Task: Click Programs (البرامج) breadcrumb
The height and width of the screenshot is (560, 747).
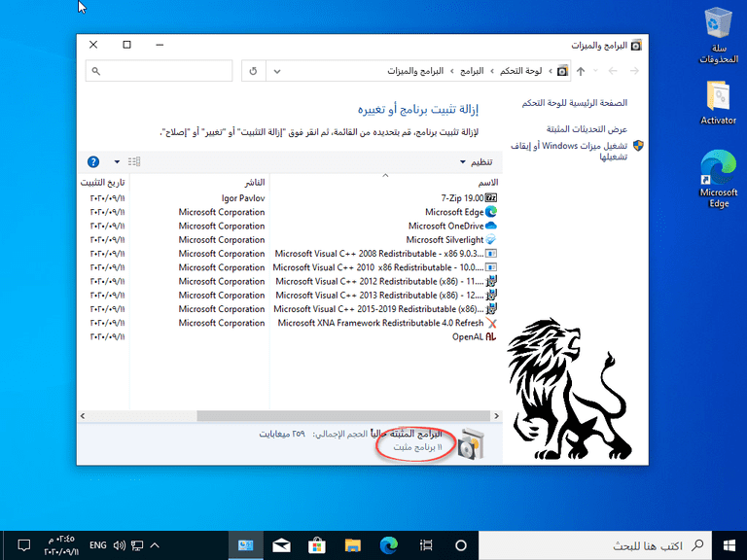Action: click(x=472, y=71)
